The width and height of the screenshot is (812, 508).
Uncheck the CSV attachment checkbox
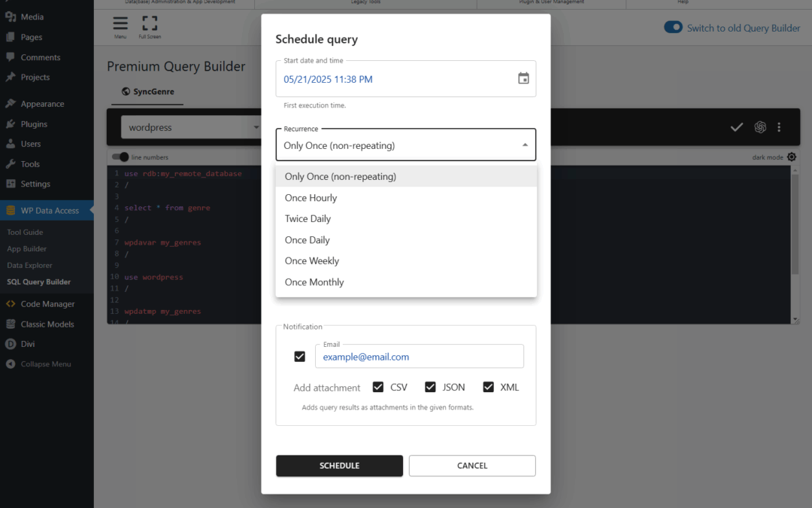378,388
